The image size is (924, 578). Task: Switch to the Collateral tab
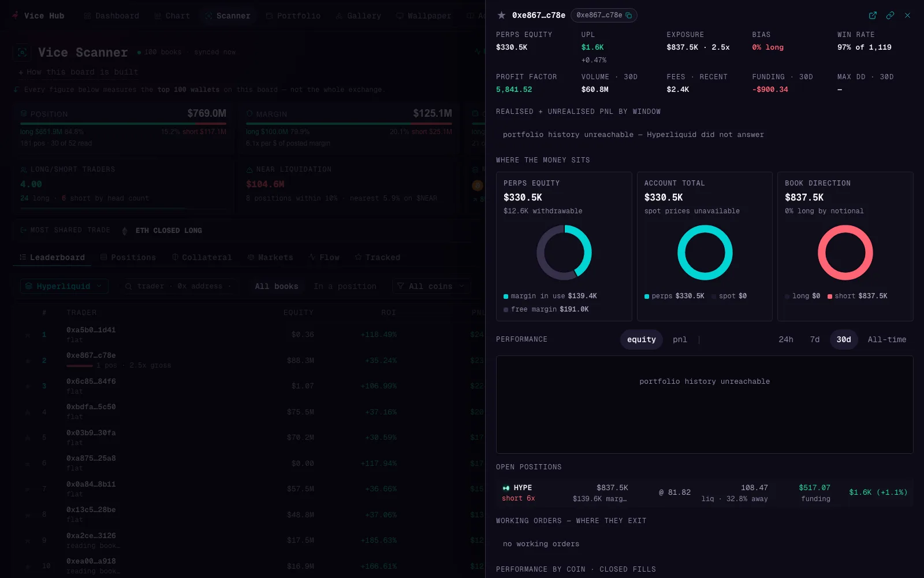coord(202,257)
